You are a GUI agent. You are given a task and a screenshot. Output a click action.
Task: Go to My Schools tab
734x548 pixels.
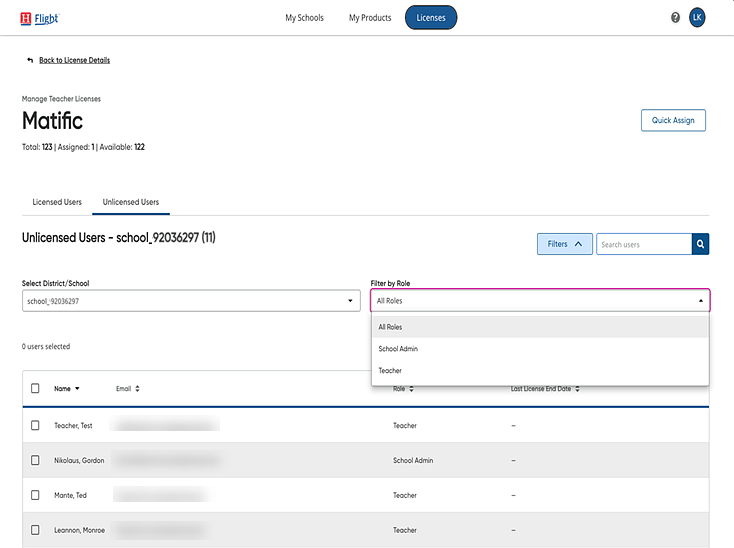coord(304,18)
